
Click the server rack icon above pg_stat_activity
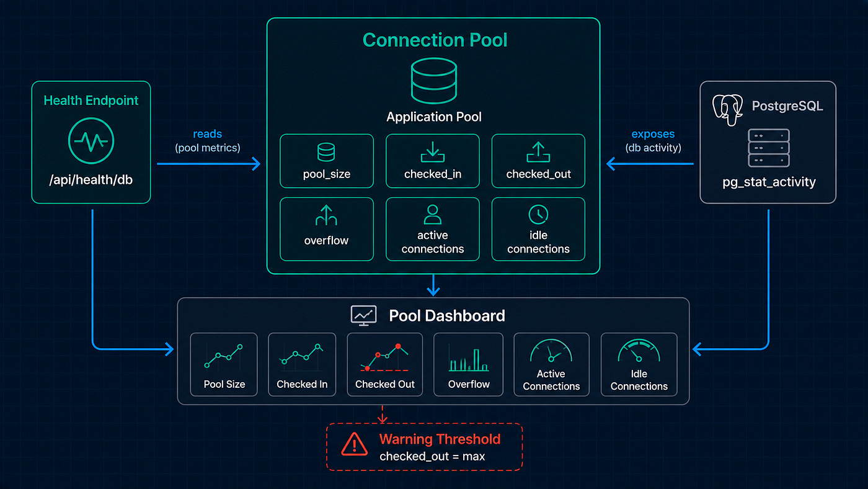point(768,148)
